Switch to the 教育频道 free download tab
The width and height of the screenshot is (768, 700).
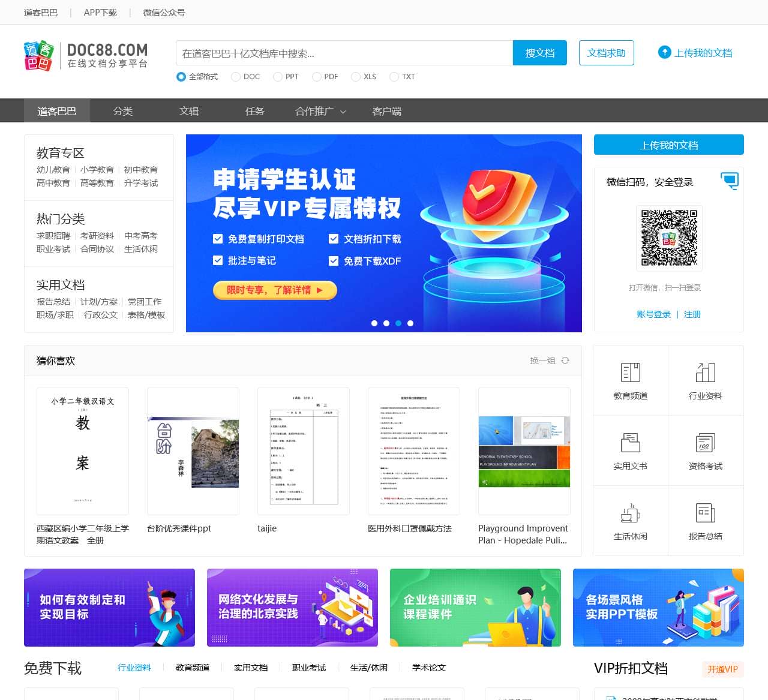pyautogui.click(x=193, y=668)
